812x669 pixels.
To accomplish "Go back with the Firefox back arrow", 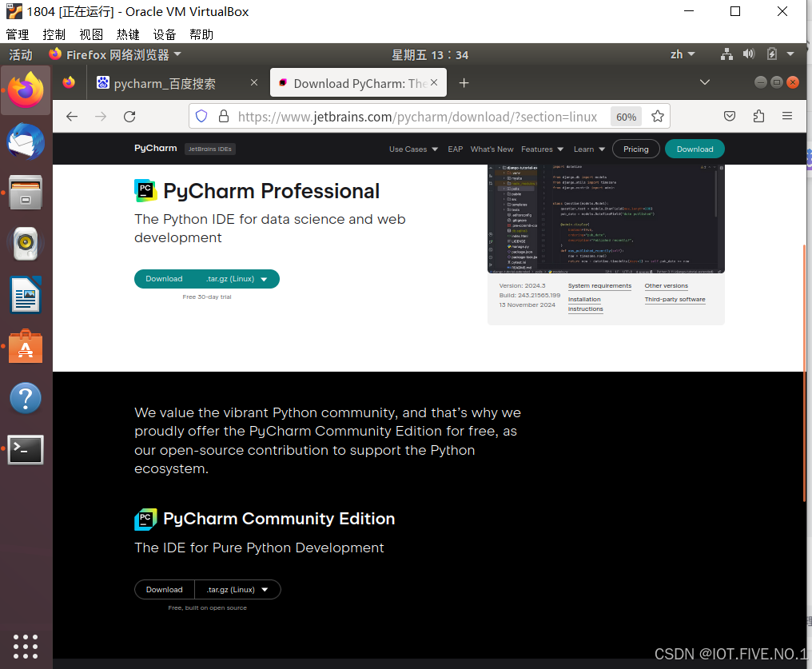I will pyautogui.click(x=72, y=117).
